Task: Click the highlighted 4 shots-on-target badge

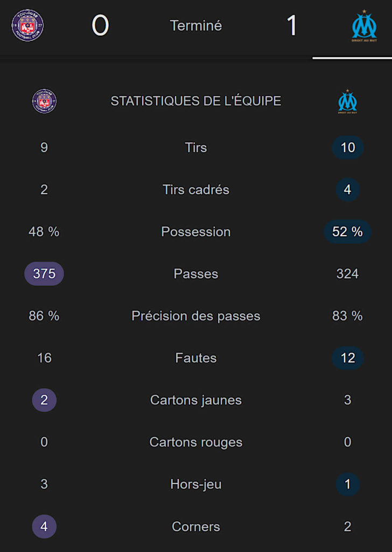Action: coord(347,190)
